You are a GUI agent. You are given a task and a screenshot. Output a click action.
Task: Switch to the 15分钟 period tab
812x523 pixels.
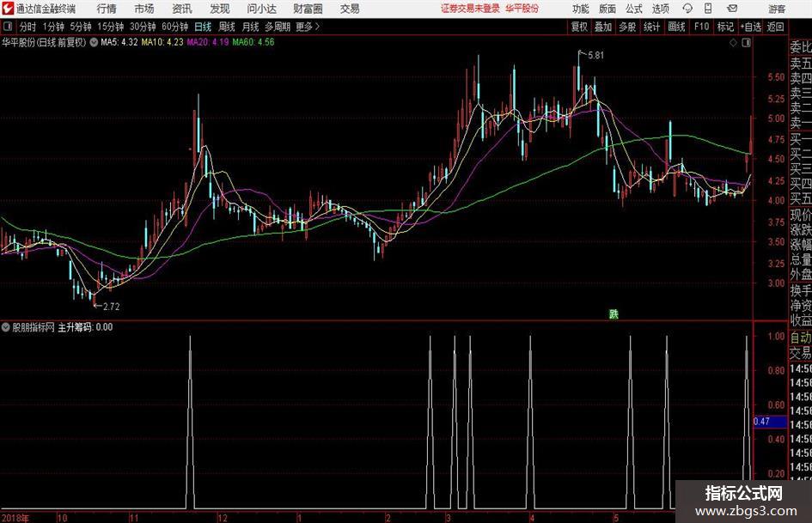coord(110,27)
